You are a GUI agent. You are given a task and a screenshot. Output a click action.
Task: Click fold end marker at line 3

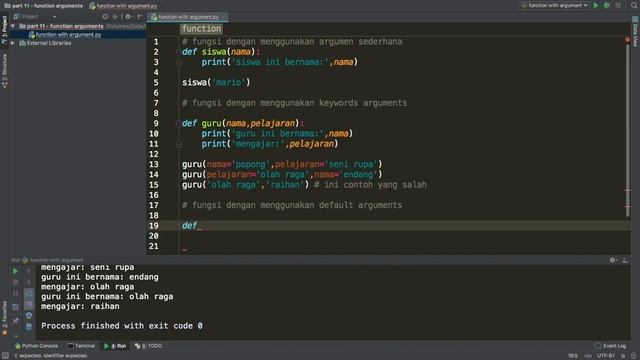point(178,62)
